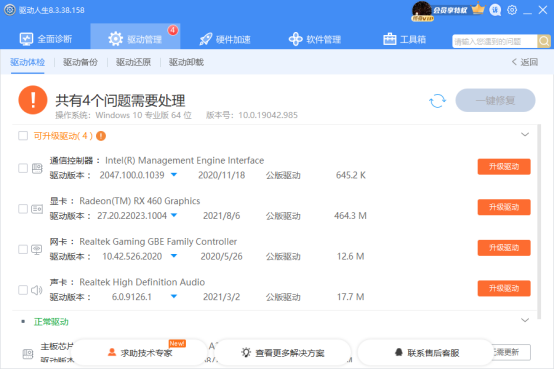Open version dropdown for 27.20.22023.1004
The width and height of the screenshot is (554, 369).
click(x=174, y=215)
